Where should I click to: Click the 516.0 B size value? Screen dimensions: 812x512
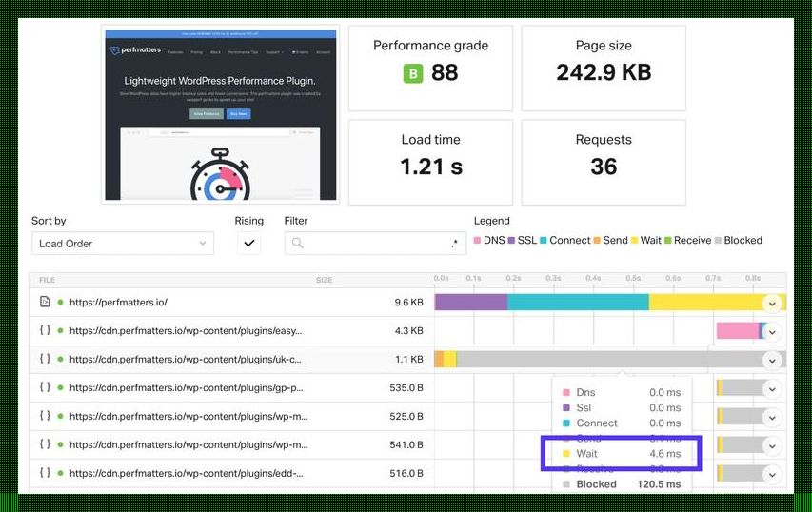tap(406, 473)
